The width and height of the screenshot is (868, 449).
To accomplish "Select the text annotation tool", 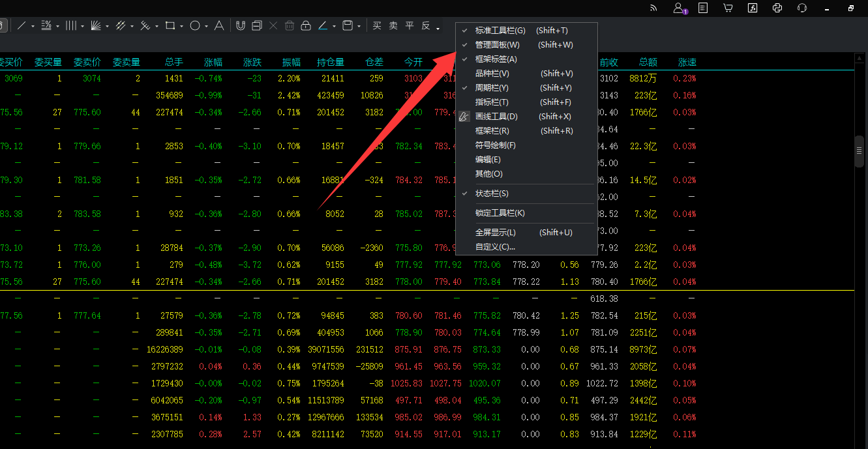I will coord(220,25).
